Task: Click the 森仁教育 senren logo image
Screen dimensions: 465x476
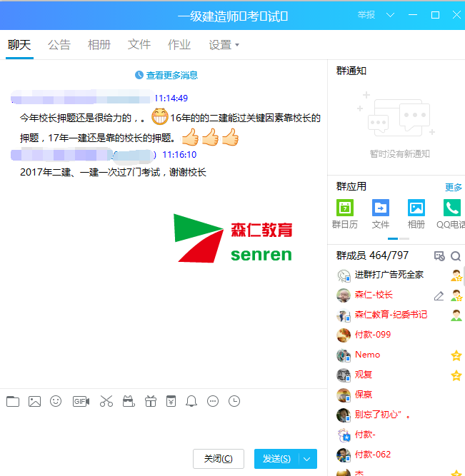Action: coord(233,238)
